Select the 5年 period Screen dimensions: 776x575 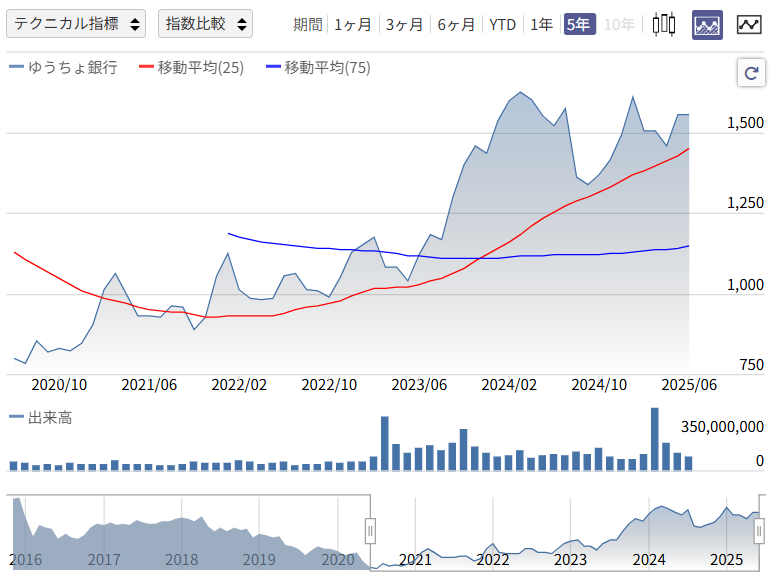coord(580,24)
